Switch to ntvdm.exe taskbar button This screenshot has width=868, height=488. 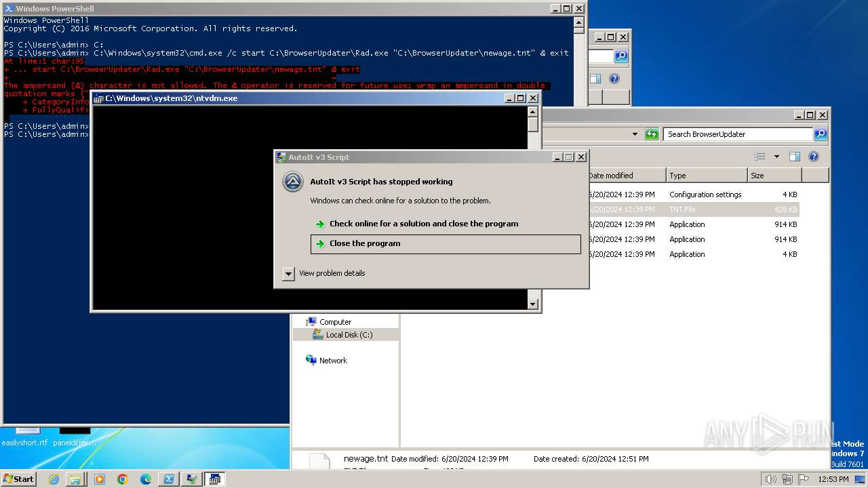click(x=214, y=479)
